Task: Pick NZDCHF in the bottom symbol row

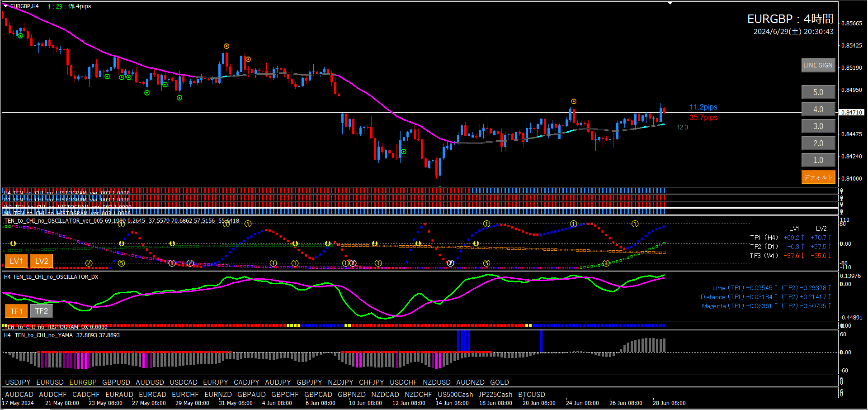Action: [418, 395]
